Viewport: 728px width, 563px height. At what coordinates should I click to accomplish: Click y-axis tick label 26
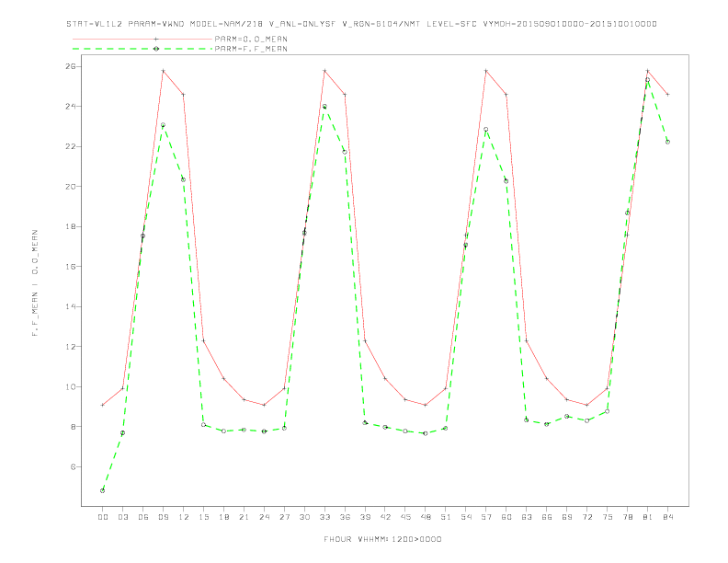tap(73, 66)
